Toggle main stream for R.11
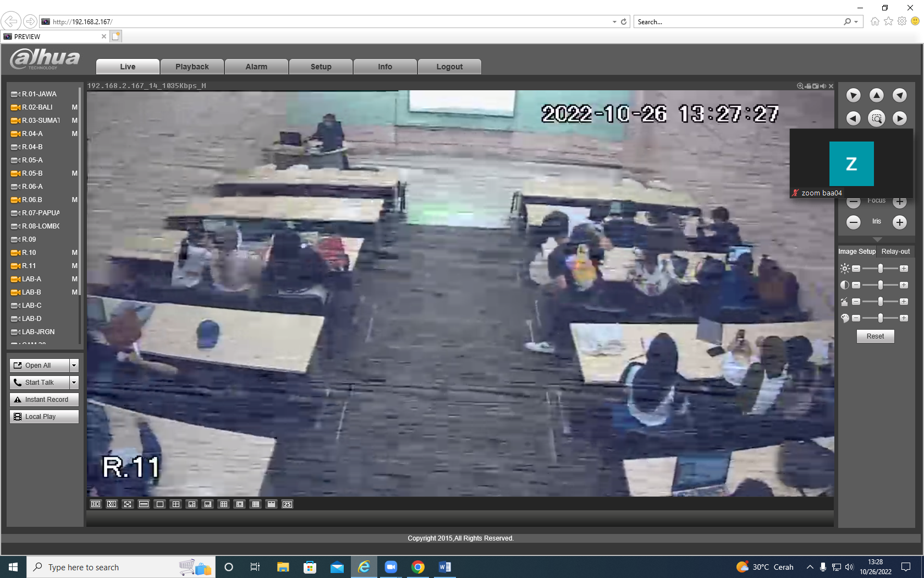 74,266
